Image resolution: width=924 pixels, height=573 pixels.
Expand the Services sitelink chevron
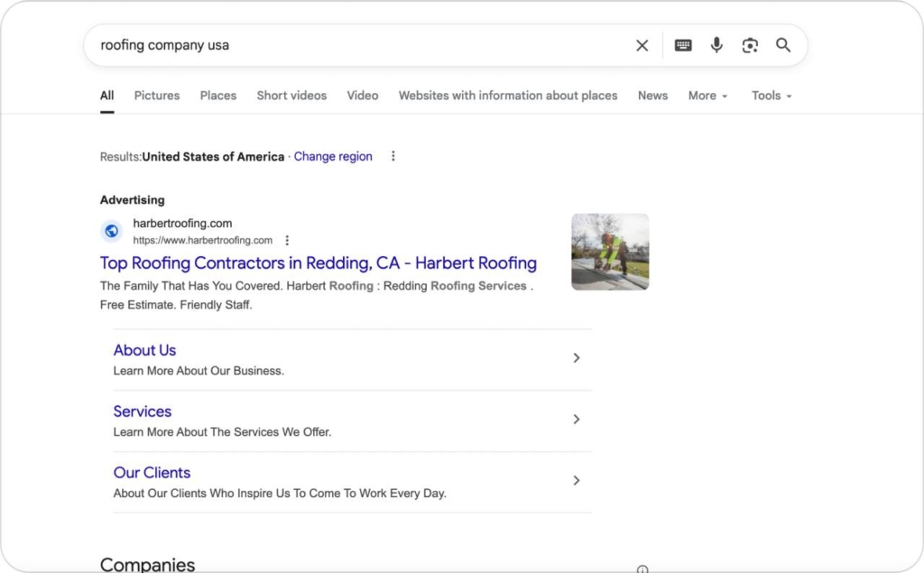(577, 419)
